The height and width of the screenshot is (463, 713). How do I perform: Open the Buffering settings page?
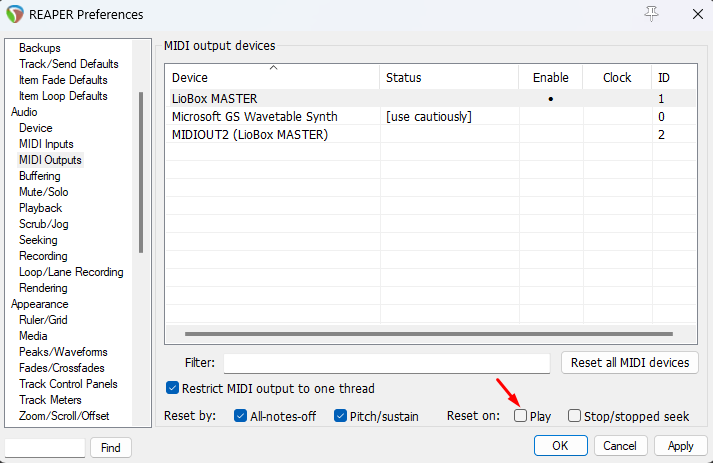(40, 176)
